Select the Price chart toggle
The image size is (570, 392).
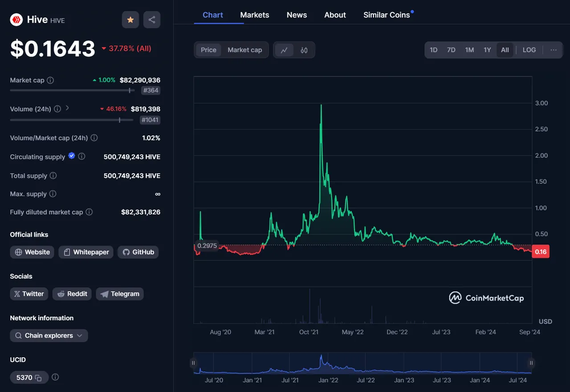[208, 50]
